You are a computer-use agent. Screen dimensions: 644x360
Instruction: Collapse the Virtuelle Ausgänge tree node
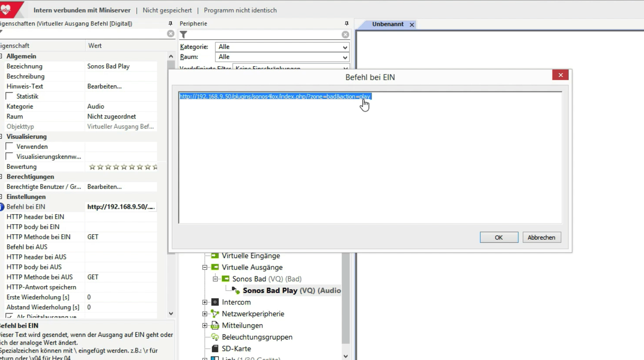pyautogui.click(x=204, y=267)
